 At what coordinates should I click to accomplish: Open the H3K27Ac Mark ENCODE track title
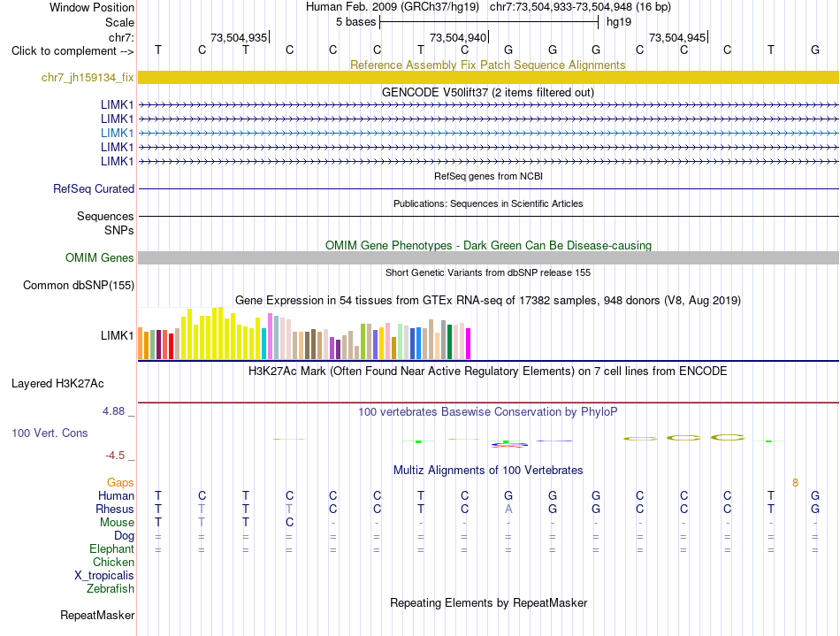[x=487, y=372]
